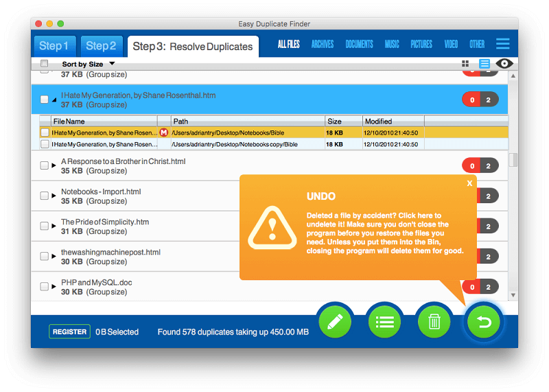Click the green undo arrow button
Image resolution: width=549 pixels, height=392 pixels.
[484, 321]
